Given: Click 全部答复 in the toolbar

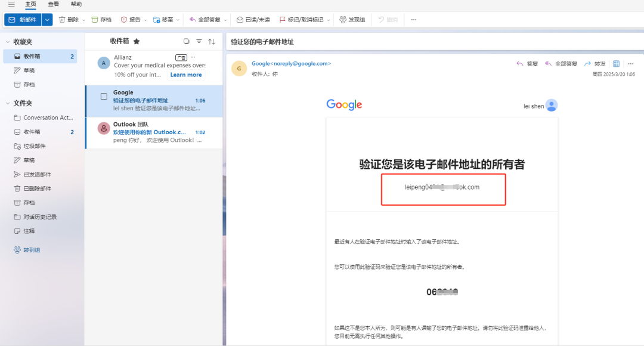Looking at the screenshot, I should coord(205,20).
